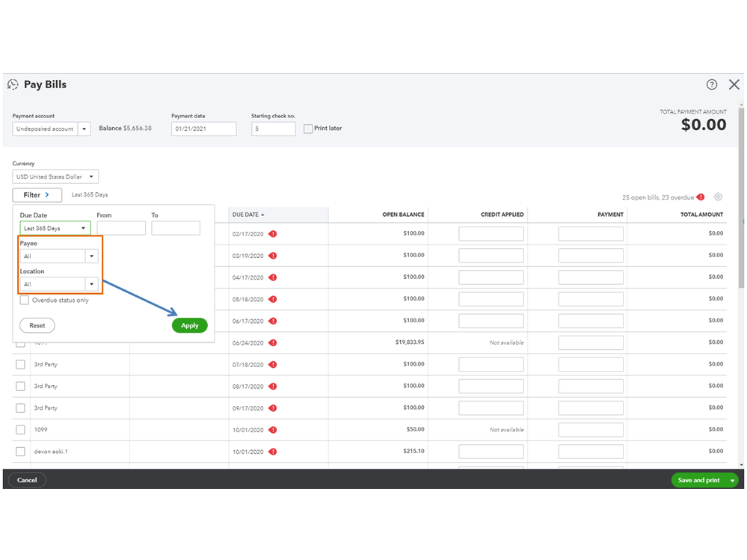
Task: Close the Pay Bills window
Action: coord(734,84)
